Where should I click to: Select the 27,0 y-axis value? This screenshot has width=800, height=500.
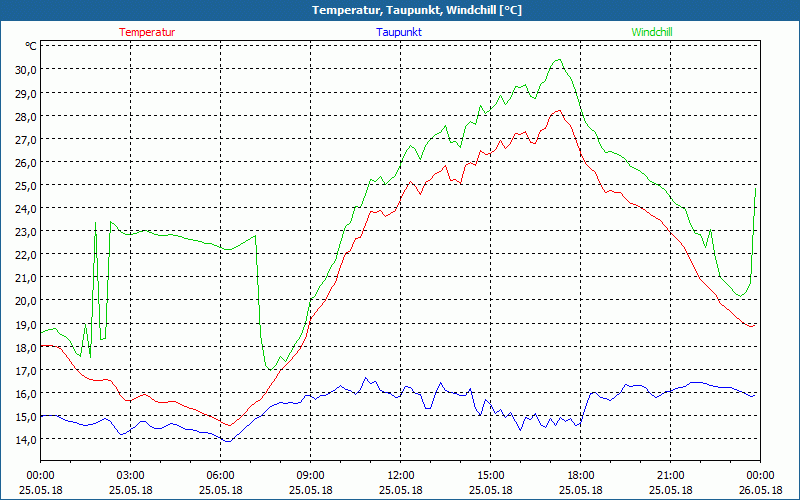26,139
